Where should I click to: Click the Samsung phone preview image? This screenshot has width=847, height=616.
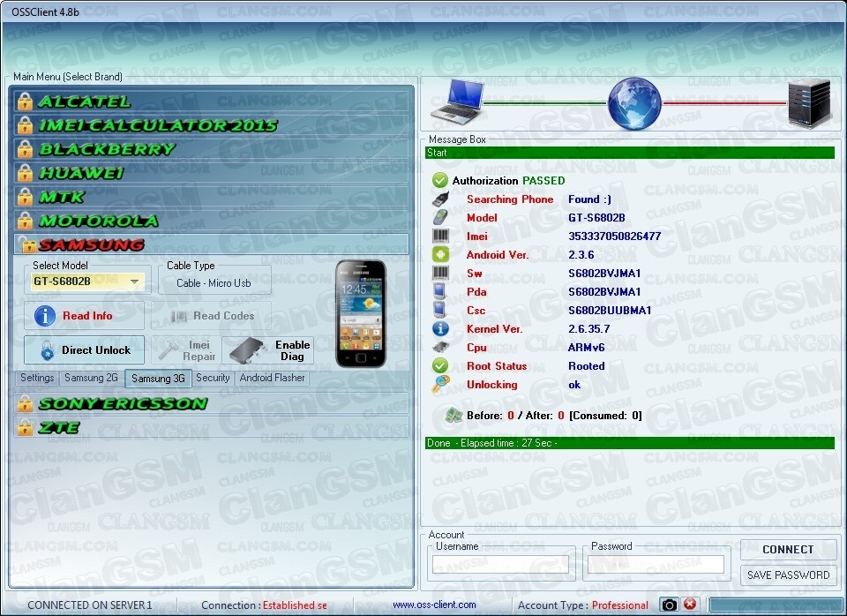361,314
